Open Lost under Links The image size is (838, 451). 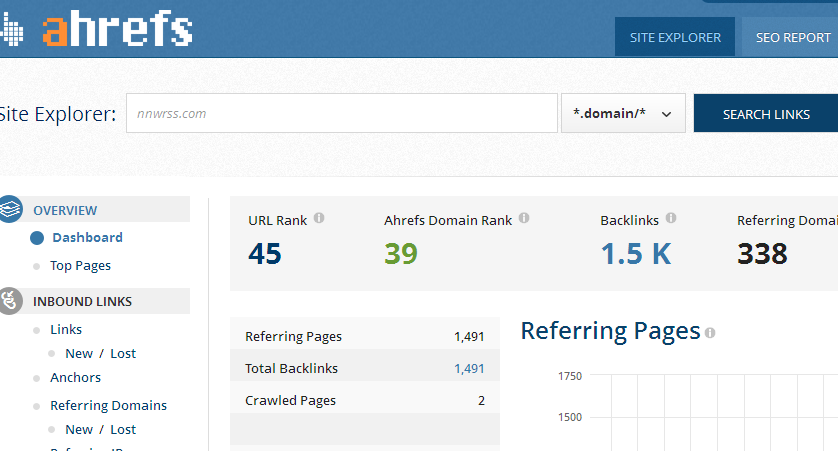coord(123,353)
